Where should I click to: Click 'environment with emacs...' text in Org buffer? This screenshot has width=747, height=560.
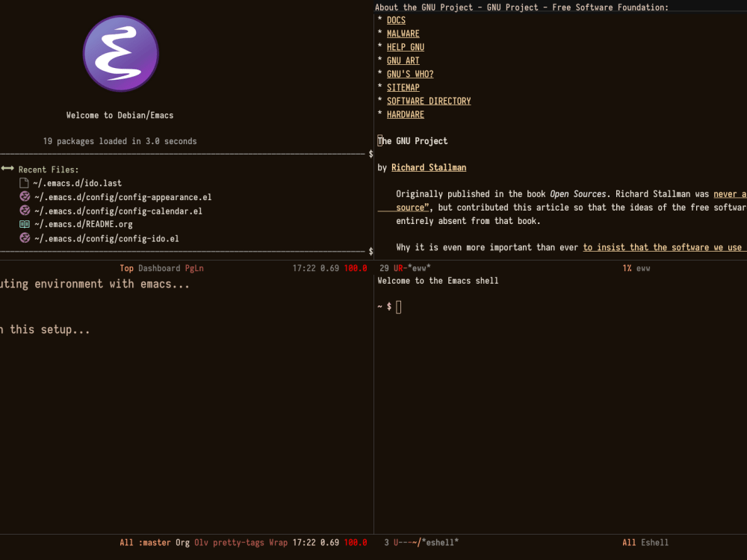(112, 284)
